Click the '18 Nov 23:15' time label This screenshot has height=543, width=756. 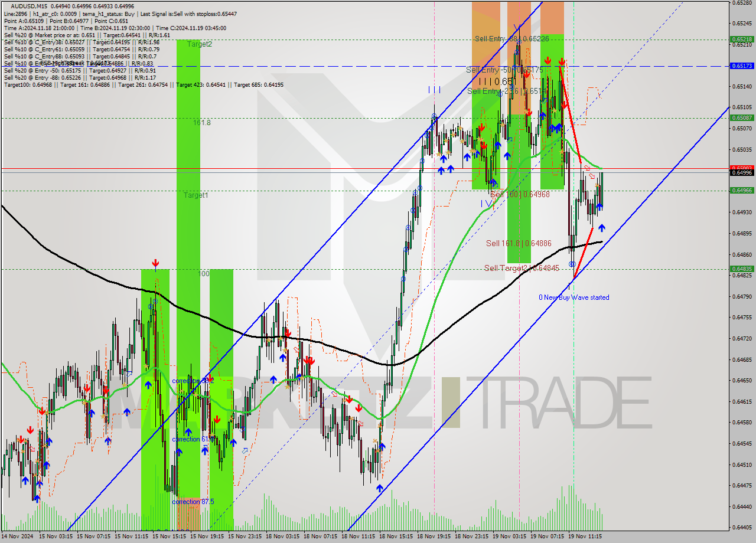pyautogui.click(x=471, y=537)
